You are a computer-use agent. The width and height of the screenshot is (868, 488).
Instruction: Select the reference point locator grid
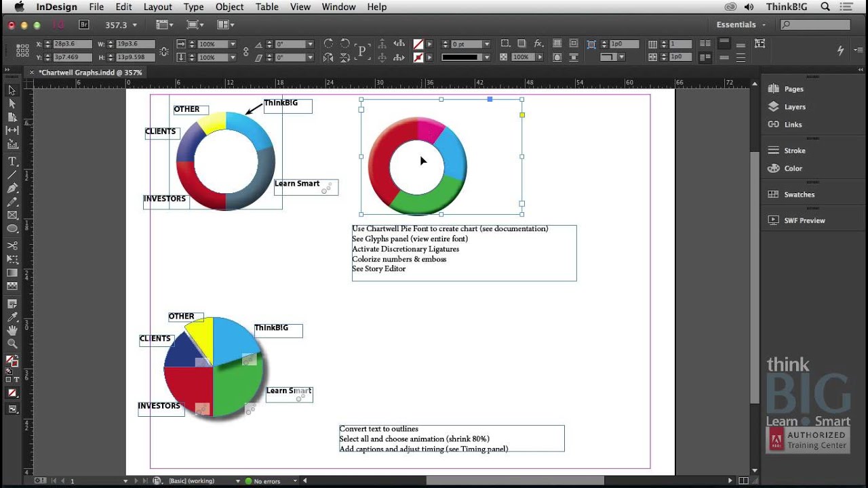point(22,51)
